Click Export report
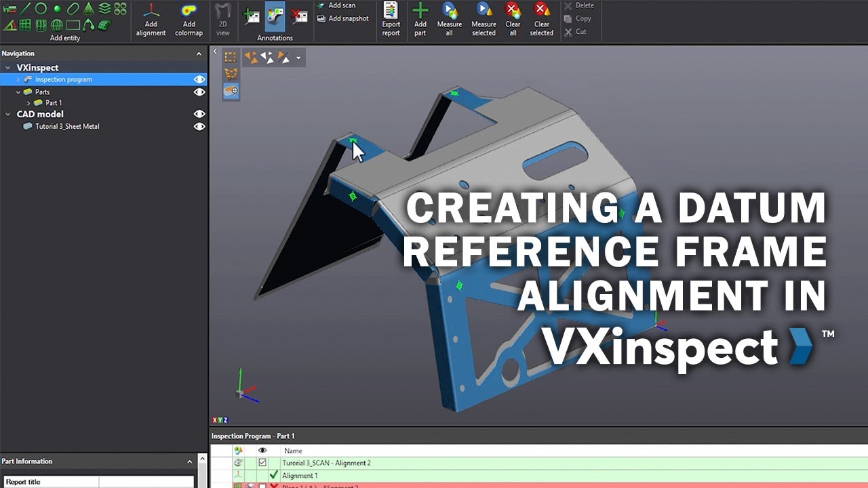868x488 pixels. coord(391,20)
